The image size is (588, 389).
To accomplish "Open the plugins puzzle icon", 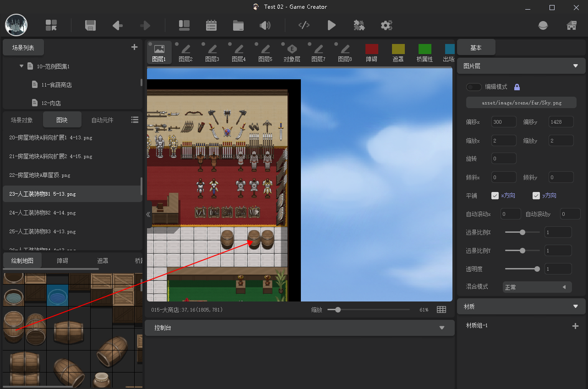I will [x=359, y=25].
